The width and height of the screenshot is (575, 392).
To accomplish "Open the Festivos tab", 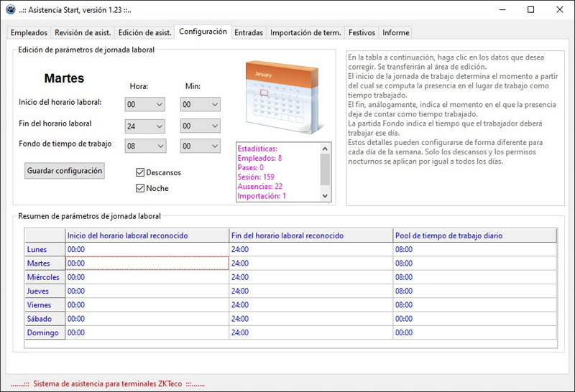I will pyautogui.click(x=362, y=33).
